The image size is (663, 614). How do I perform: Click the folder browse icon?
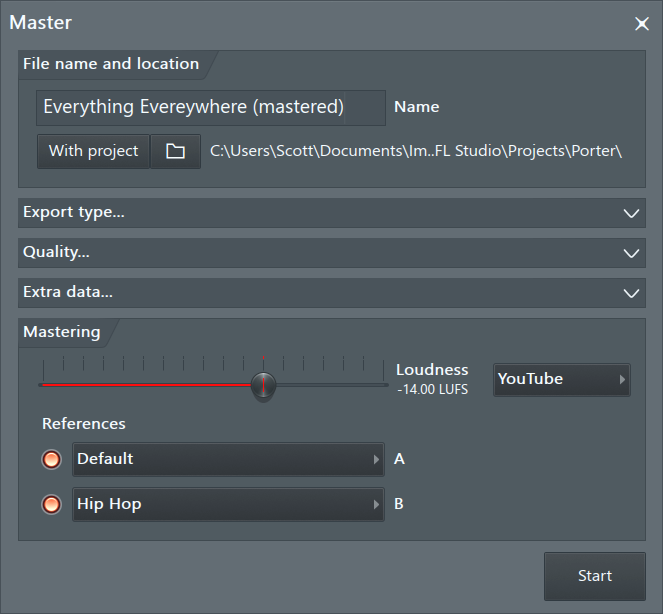point(176,151)
